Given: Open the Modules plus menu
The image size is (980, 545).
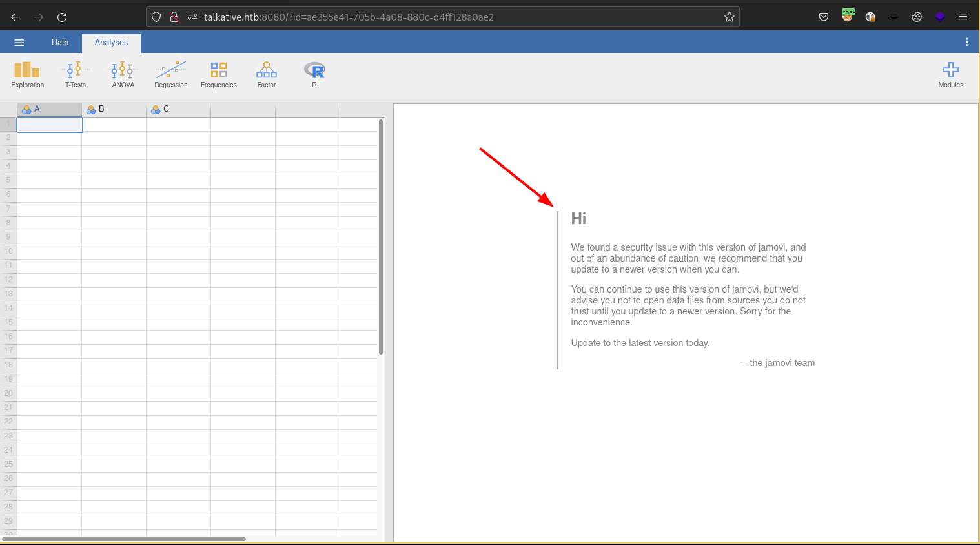Looking at the screenshot, I should click(x=950, y=74).
